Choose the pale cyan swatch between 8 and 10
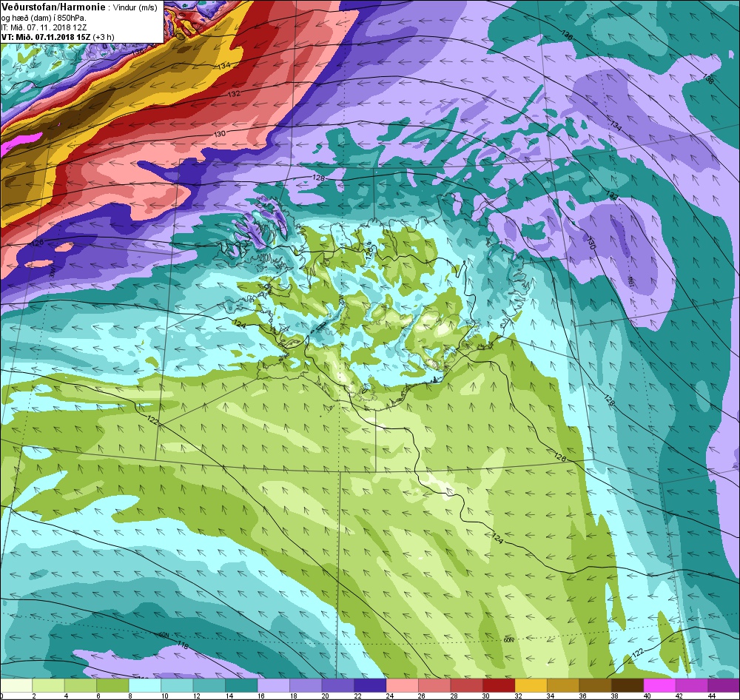The image size is (740, 700). pos(144,685)
